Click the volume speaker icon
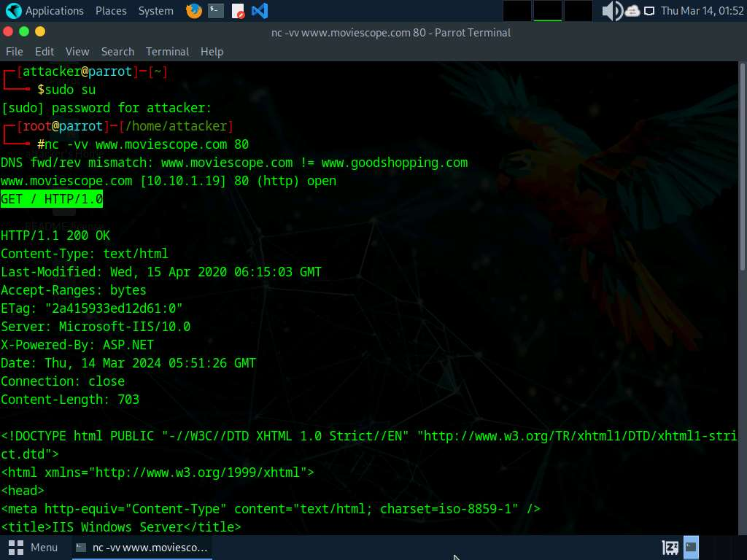Image resolution: width=747 pixels, height=560 pixels. click(x=611, y=11)
